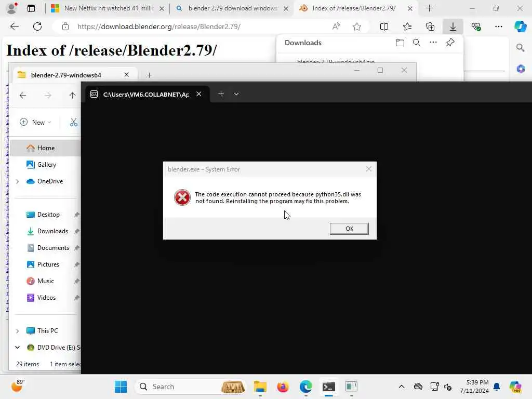
Task: Close the blender.exe System Error dialog
Action: 369,169
